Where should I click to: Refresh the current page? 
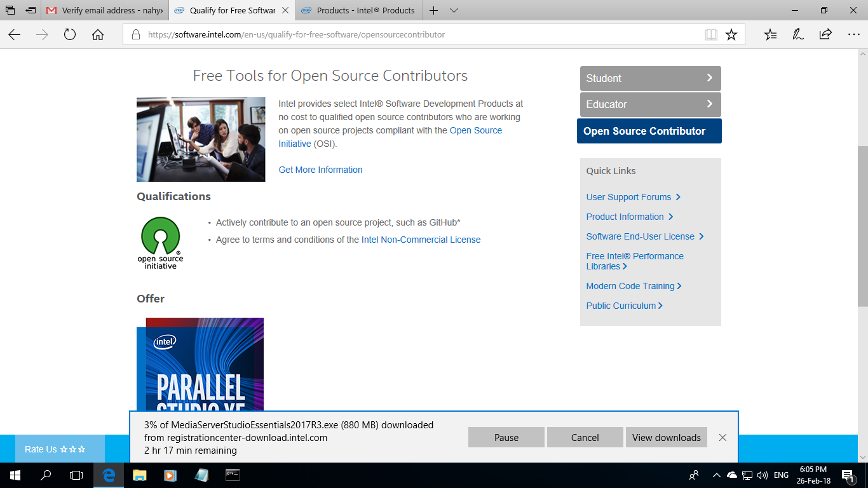click(70, 35)
